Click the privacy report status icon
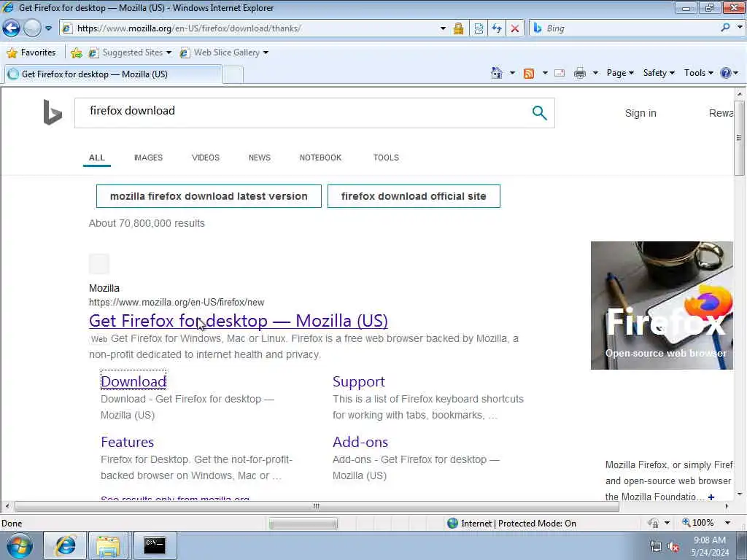The width and height of the screenshot is (747, 560). [653, 523]
